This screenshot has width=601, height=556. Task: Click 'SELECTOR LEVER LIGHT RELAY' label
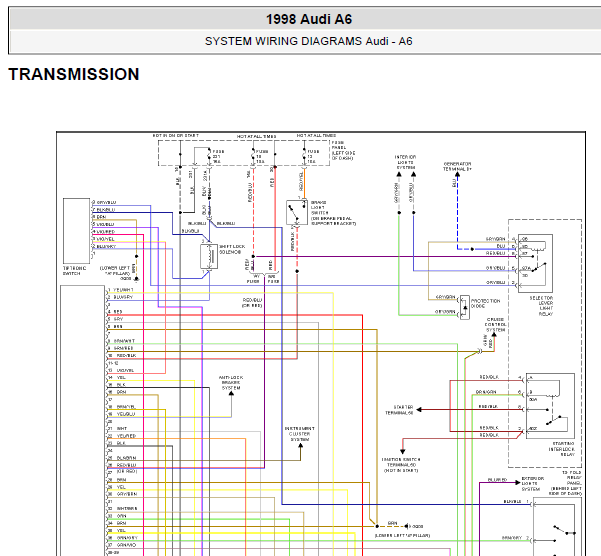tap(542, 306)
